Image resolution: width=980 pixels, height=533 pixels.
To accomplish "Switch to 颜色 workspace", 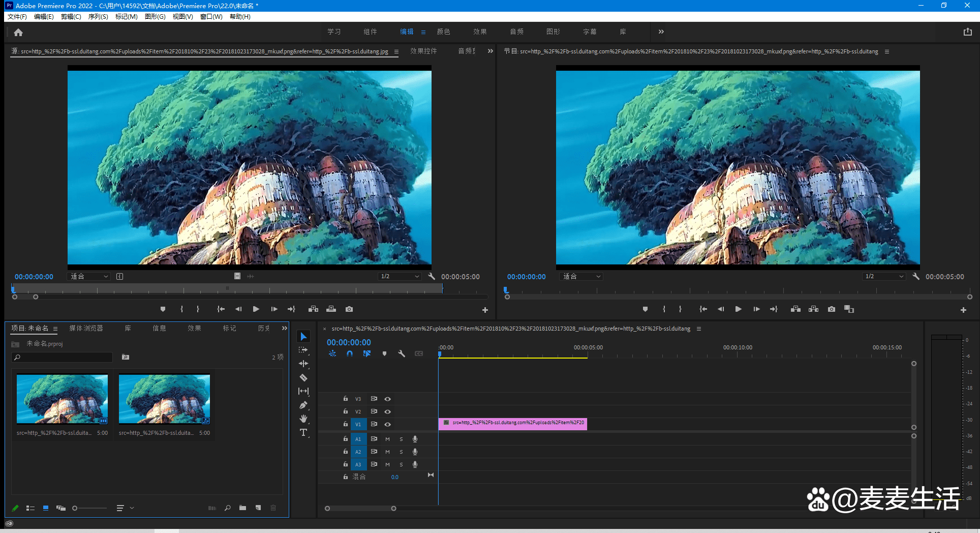I will (443, 32).
